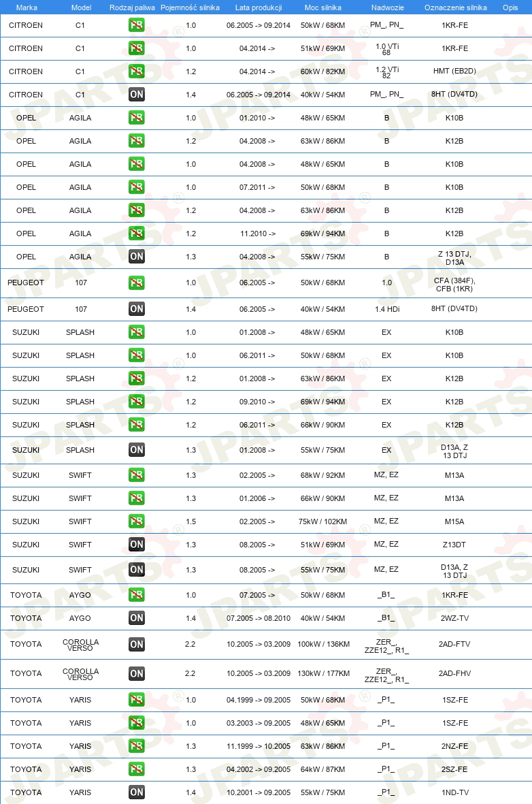Click petrol icon for Suzuki Swift 68kW/92KM
The height and width of the screenshot is (804, 532).
click(x=136, y=475)
